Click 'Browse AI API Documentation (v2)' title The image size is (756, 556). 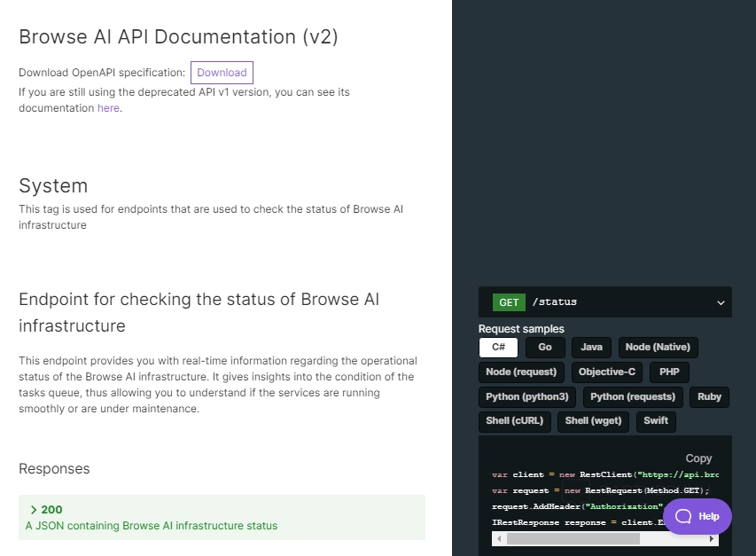point(178,36)
